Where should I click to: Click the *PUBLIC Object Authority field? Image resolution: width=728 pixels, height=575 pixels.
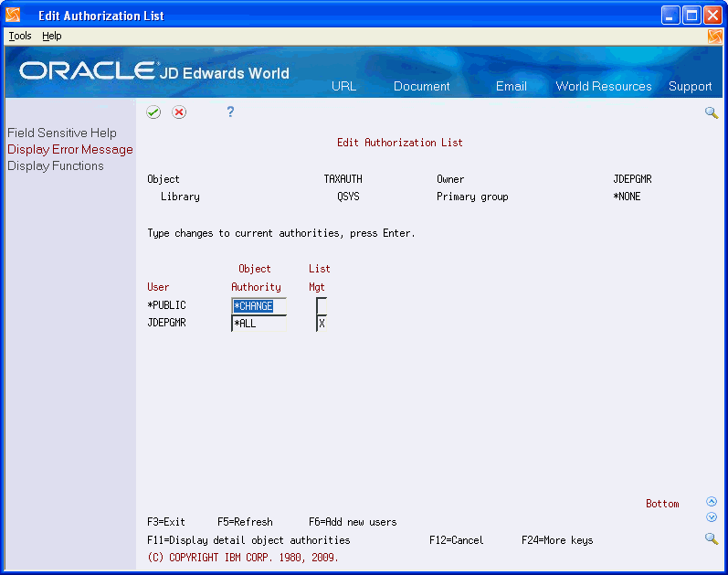coord(258,306)
